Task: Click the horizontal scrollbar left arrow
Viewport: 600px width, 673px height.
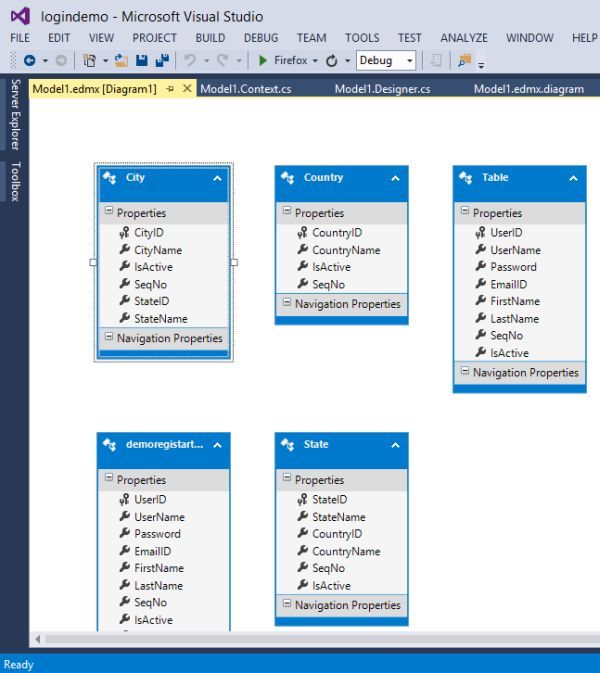Action: tap(37, 639)
